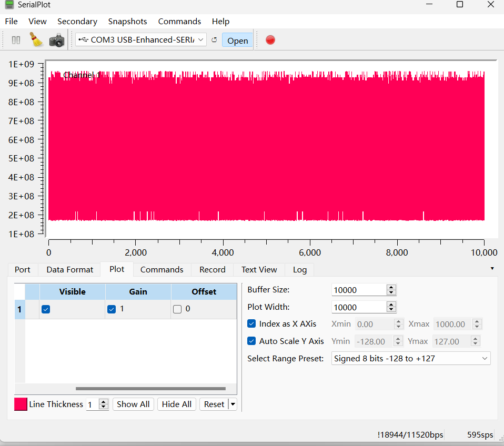Decrease the Plot Width value

pos(391,310)
